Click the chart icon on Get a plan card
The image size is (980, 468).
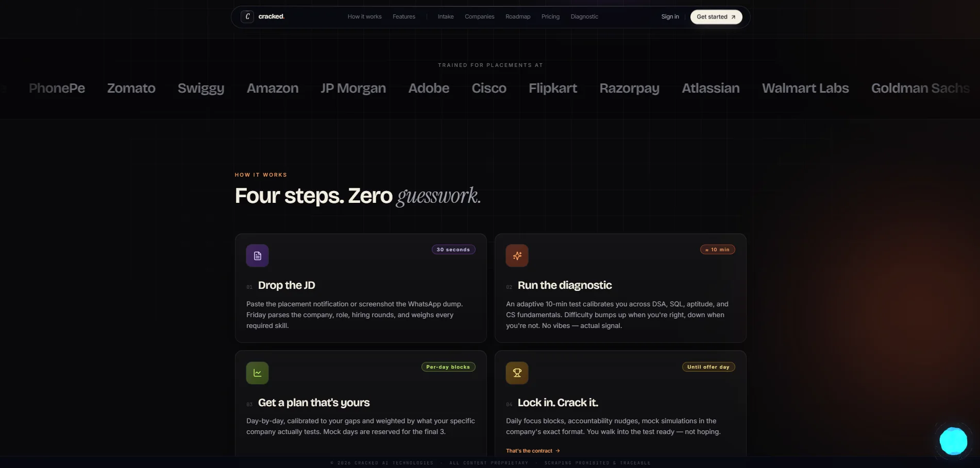[x=257, y=373]
